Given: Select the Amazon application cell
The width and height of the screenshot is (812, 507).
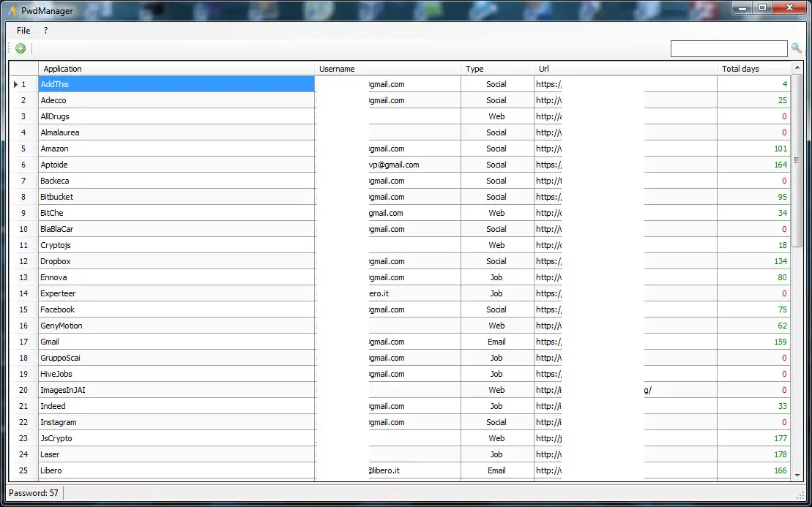Looking at the screenshot, I should [176, 149].
